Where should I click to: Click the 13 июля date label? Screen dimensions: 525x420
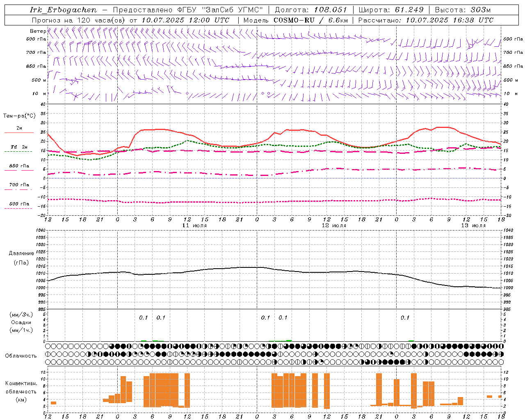tap(473, 226)
